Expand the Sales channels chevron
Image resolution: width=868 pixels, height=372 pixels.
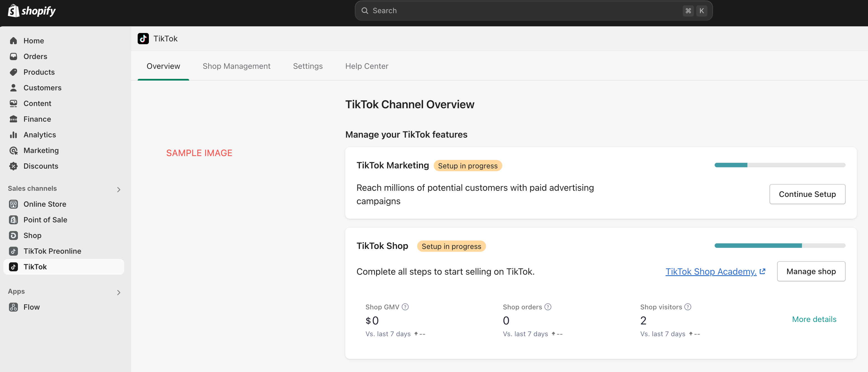click(x=119, y=189)
